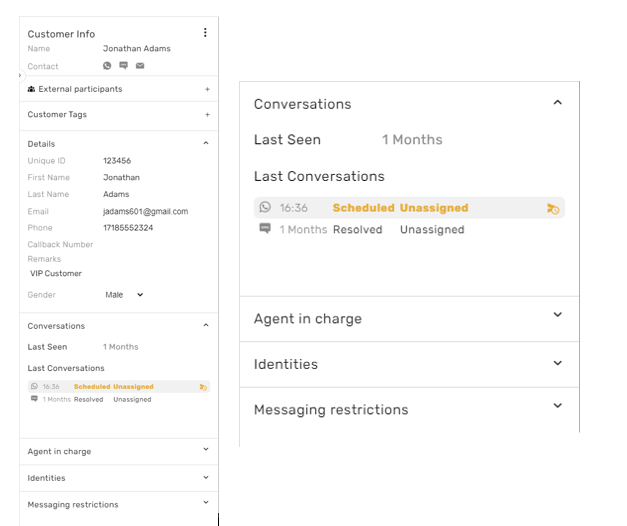Click WhatsApp icon on small 16:36 conversation
Viewport: 627px width, 526px height.
pyautogui.click(x=34, y=386)
